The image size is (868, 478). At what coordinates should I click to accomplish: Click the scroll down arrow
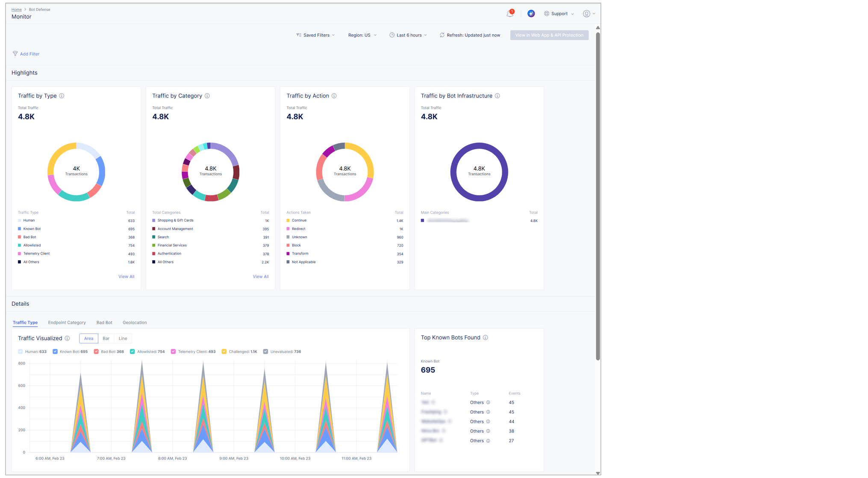(x=598, y=473)
